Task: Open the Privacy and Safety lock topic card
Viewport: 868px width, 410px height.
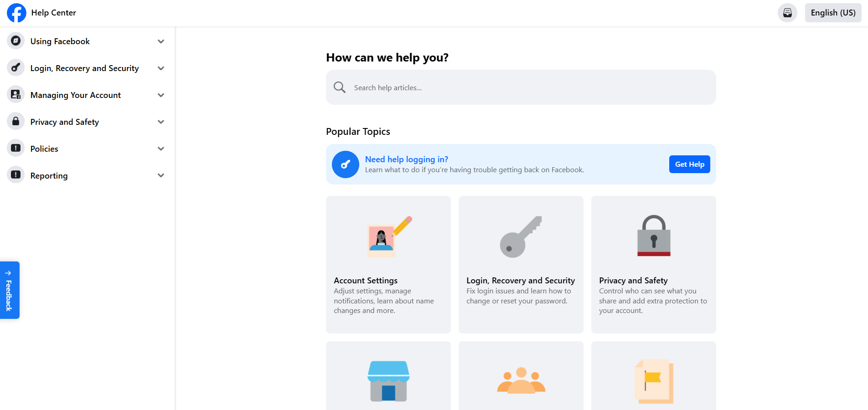Action: (653, 264)
